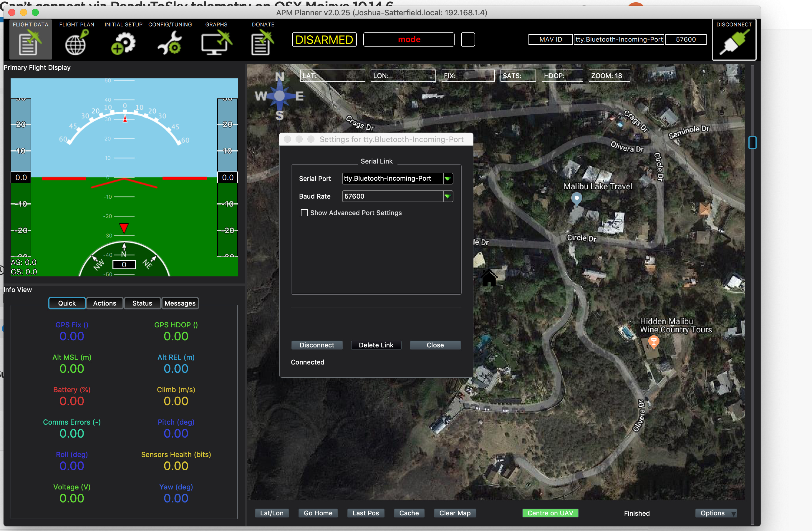Image resolution: width=812 pixels, height=531 pixels.
Task: Click the red mode indicator box
Action: click(x=409, y=39)
